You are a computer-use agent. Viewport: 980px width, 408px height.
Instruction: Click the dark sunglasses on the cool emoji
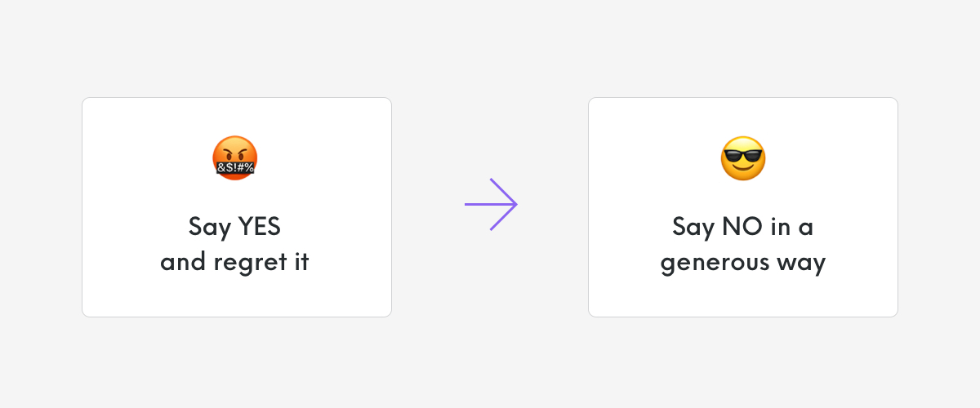(743, 153)
